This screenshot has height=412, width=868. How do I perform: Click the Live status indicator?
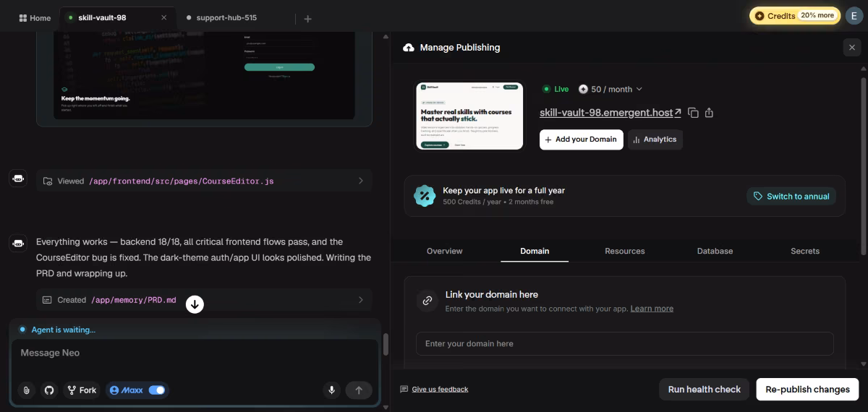(x=556, y=89)
